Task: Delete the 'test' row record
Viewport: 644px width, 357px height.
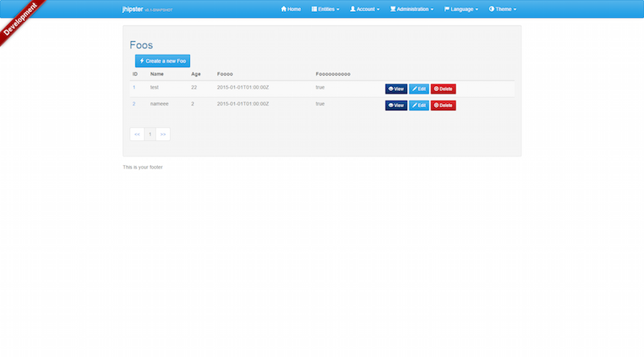Action: (x=443, y=89)
